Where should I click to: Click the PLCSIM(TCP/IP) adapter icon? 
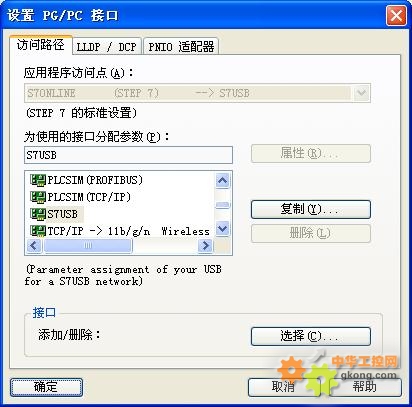tap(38, 197)
